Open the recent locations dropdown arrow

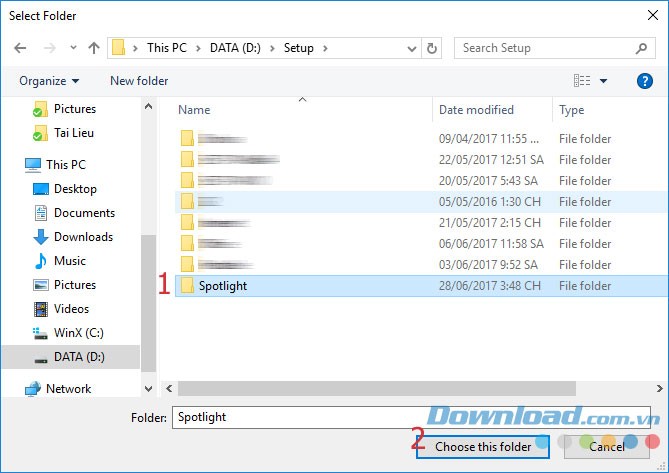[72, 48]
